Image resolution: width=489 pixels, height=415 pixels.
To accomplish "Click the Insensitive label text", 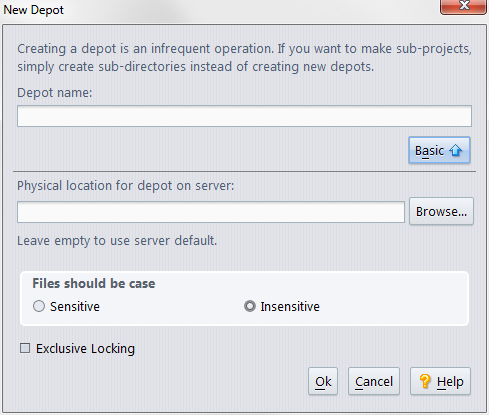I will coord(290,306).
